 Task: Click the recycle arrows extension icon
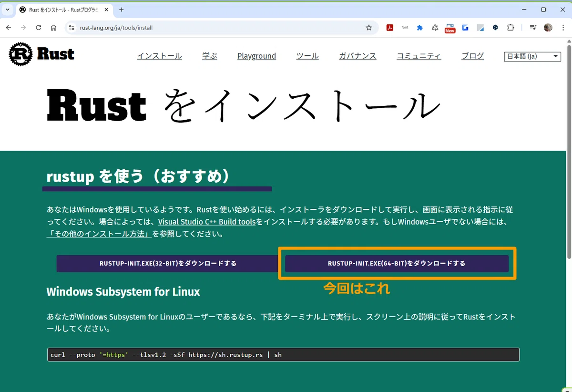coord(435,28)
